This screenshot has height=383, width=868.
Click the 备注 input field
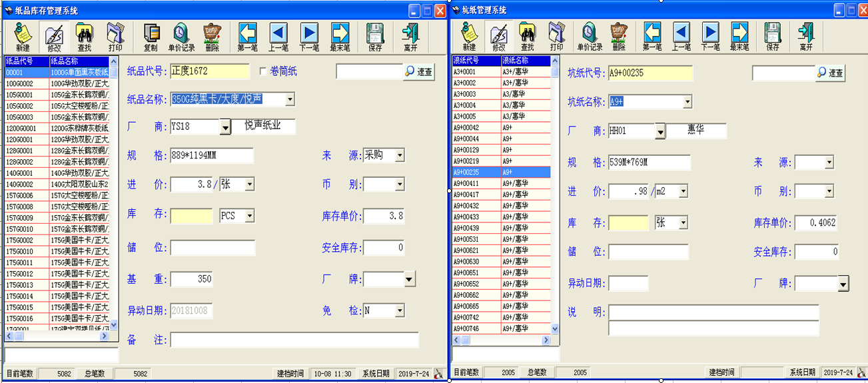pos(294,340)
